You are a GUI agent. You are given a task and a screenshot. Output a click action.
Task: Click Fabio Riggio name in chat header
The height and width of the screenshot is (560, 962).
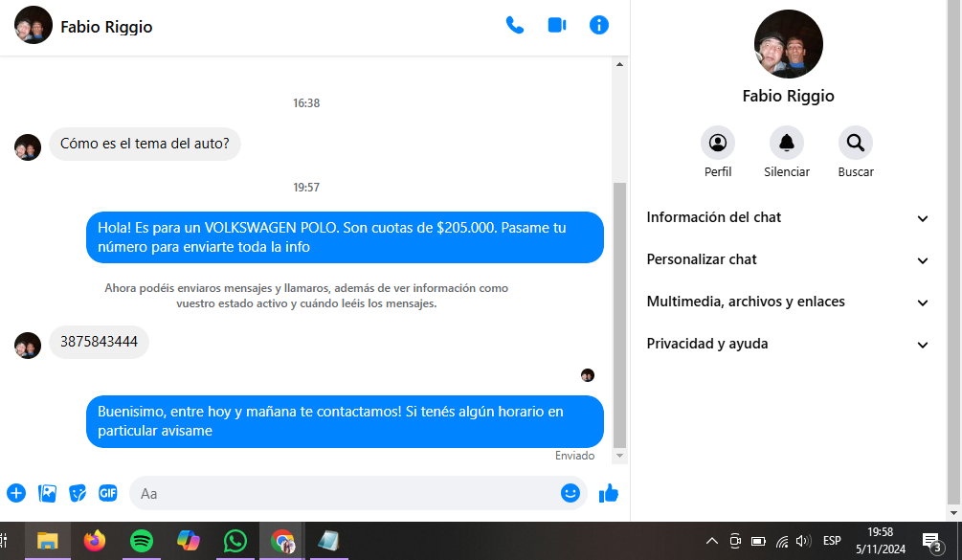[106, 27]
